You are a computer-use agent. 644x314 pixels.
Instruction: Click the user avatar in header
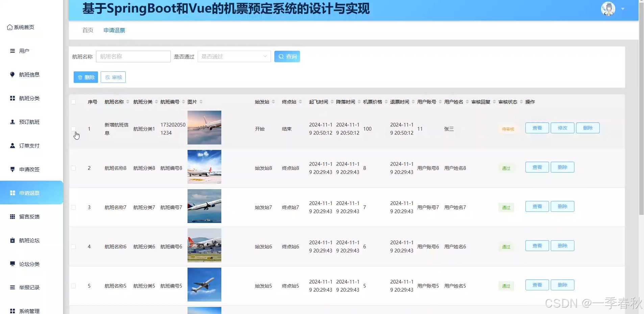[608, 9]
